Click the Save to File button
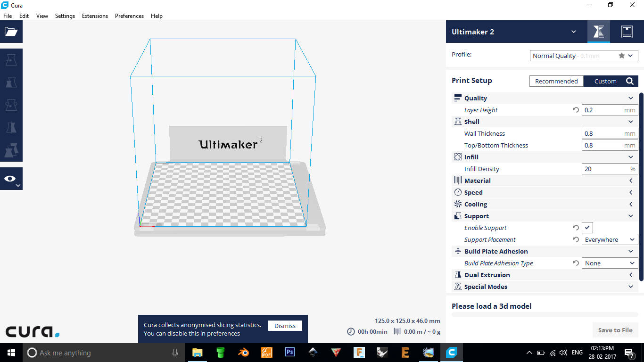644x362 pixels. 615,330
